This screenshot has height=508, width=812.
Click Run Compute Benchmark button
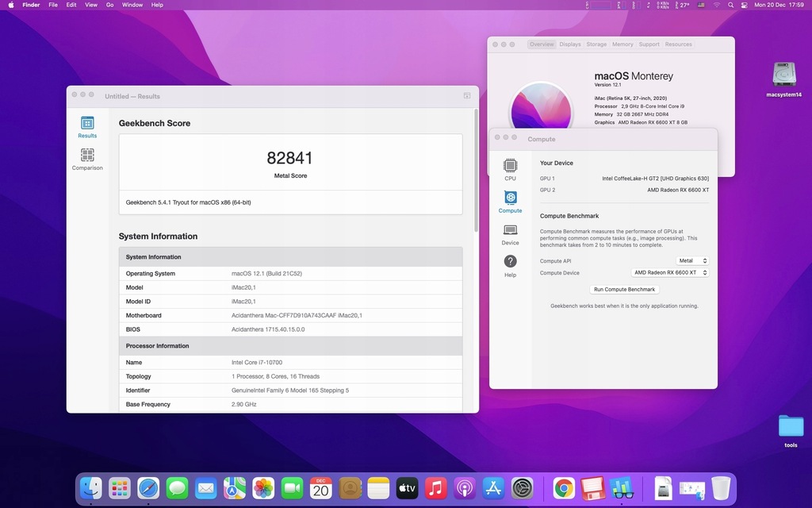tap(624, 289)
